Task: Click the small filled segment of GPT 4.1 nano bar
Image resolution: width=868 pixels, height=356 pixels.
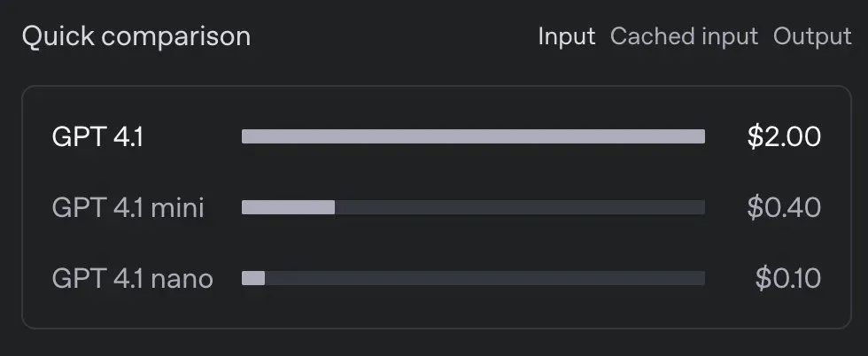Action: 253,278
